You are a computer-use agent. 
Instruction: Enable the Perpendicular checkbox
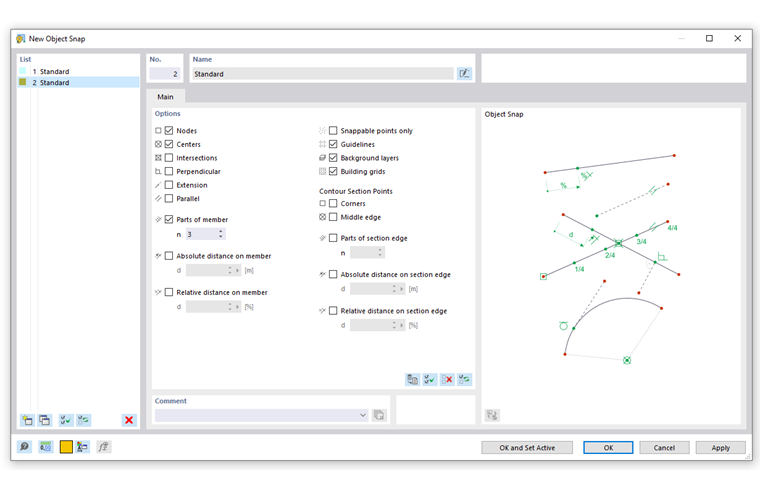click(169, 172)
